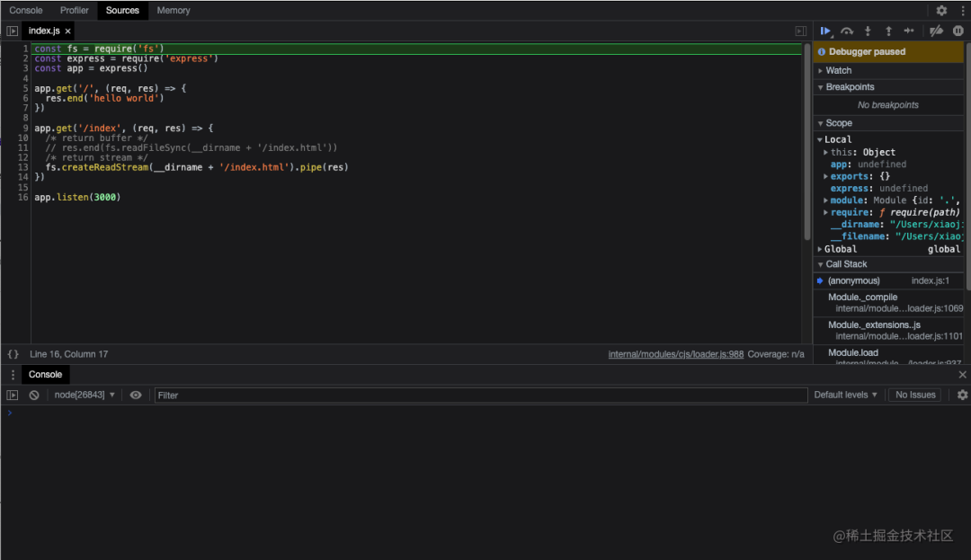Close the console drawer
The height and width of the screenshot is (560, 971).
tap(962, 374)
